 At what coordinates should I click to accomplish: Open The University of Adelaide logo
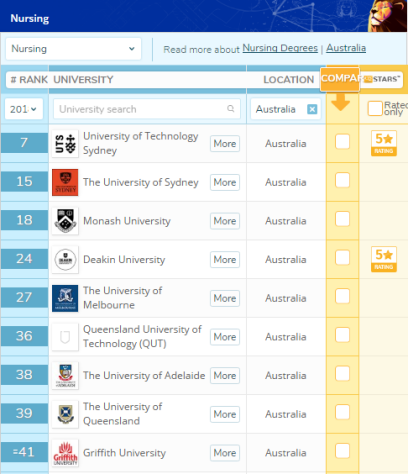point(65,376)
